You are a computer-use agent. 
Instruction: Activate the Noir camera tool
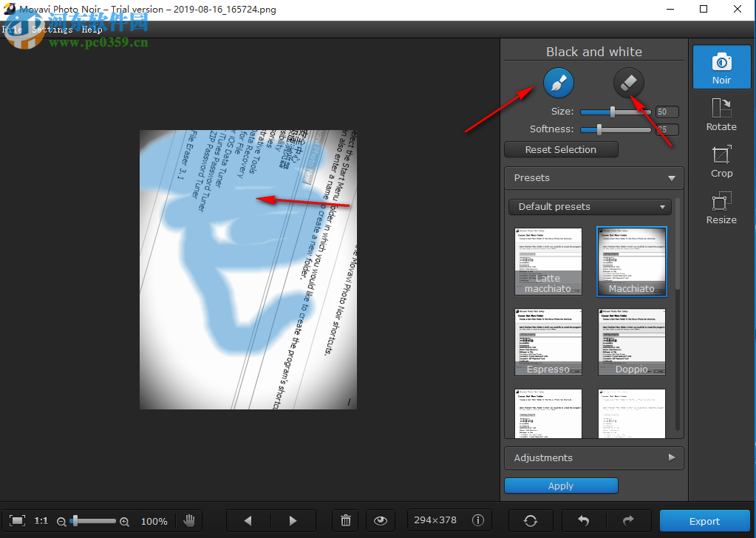[x=721, y=67]
